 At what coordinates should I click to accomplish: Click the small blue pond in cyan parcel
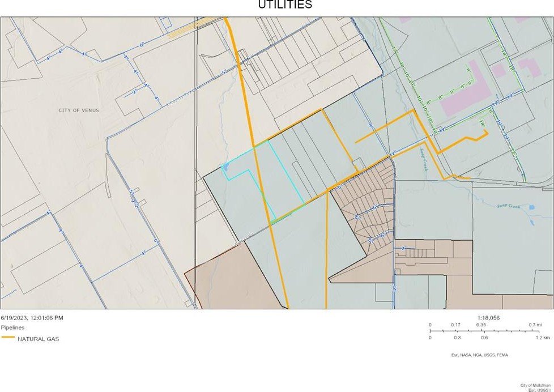[226, 167]
